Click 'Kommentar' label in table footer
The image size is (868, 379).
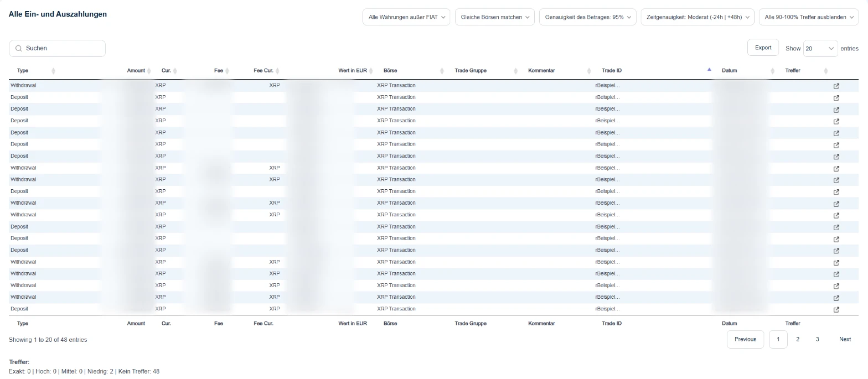pyautogui.click(x=541, y=324)
